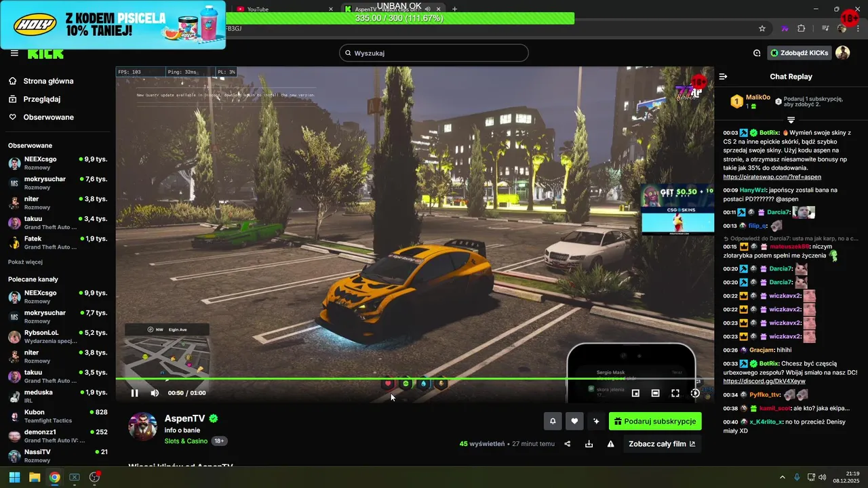
Task: Open the AspenTV channel name link
Action: pos(184,419)
